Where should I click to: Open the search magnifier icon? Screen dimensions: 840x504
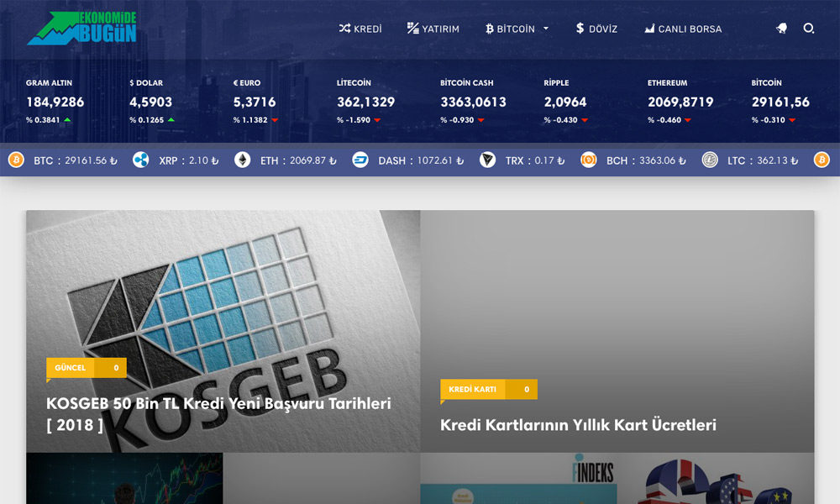click(x=808, y=29)
